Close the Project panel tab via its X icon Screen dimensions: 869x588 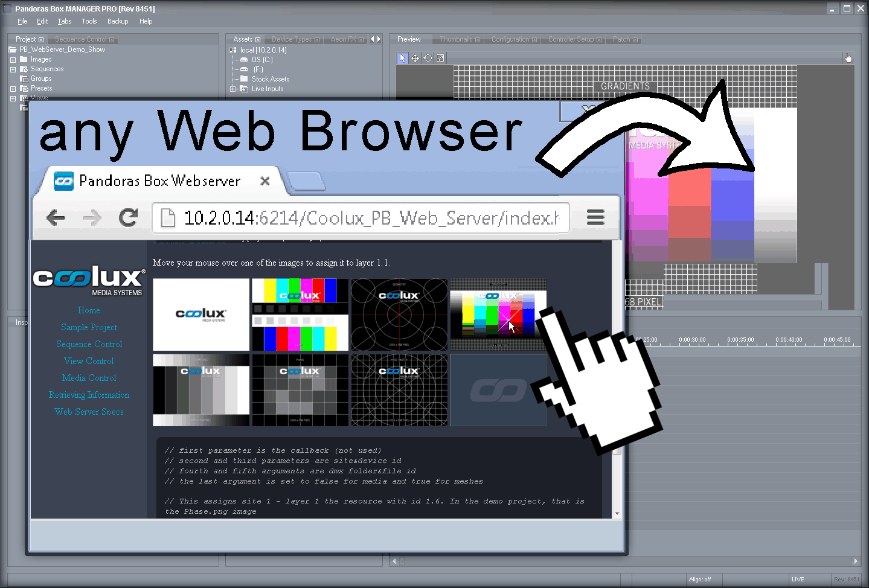[41, 40]
